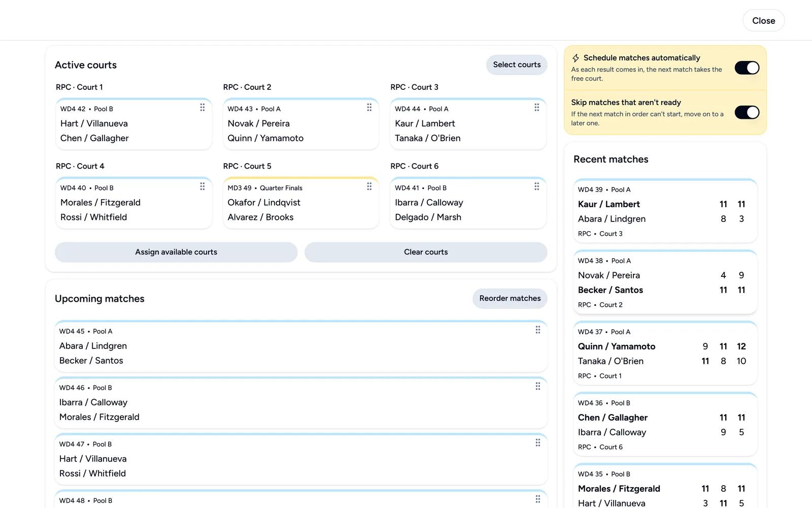Click Hart / Villanueva in upcoming WD4 47
This screenshot has height=508, width=812.
tap(93, 459)
